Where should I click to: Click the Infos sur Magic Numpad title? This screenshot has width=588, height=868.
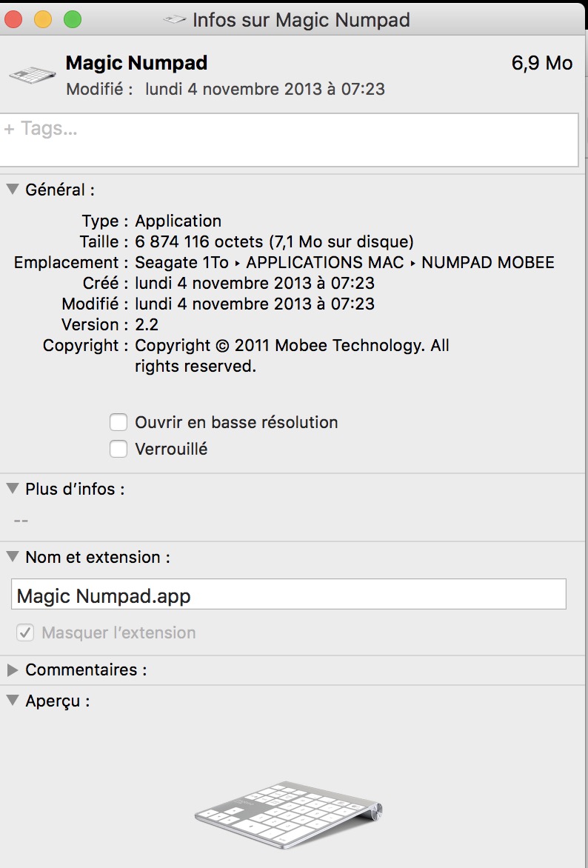pos(301,21)
